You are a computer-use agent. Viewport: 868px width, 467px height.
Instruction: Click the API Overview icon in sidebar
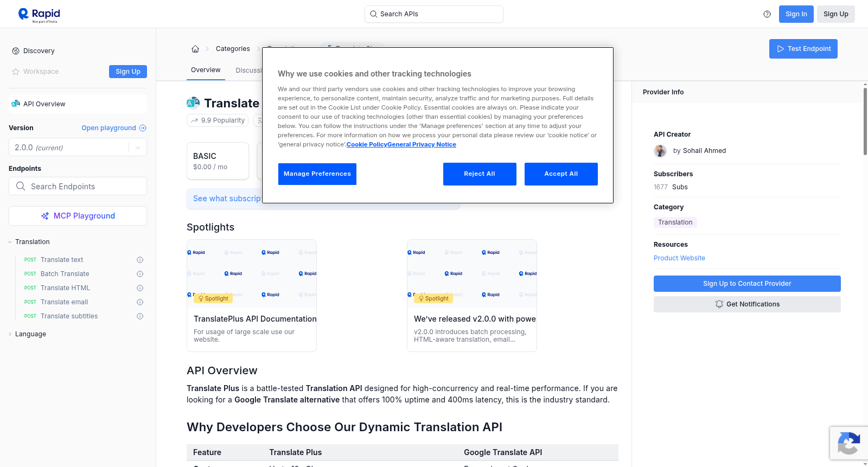16,104
